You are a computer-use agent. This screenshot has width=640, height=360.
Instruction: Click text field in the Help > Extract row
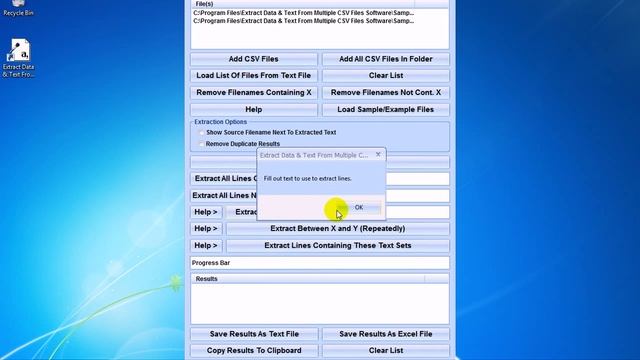[417, 212]
